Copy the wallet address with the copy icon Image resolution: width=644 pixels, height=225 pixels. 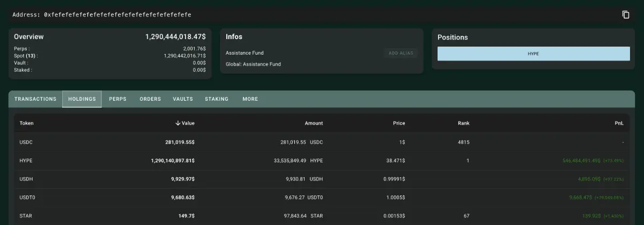click(x=626, y=14)
